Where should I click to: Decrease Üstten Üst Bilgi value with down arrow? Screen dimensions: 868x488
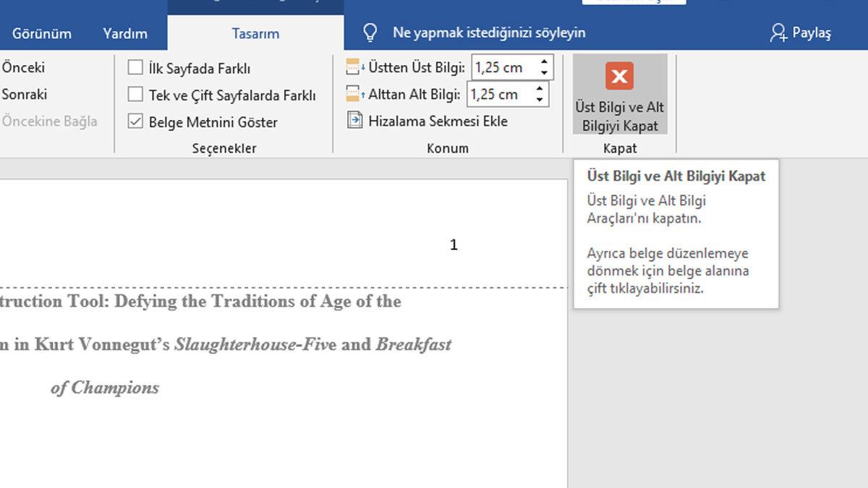click(x=544, y=73)
